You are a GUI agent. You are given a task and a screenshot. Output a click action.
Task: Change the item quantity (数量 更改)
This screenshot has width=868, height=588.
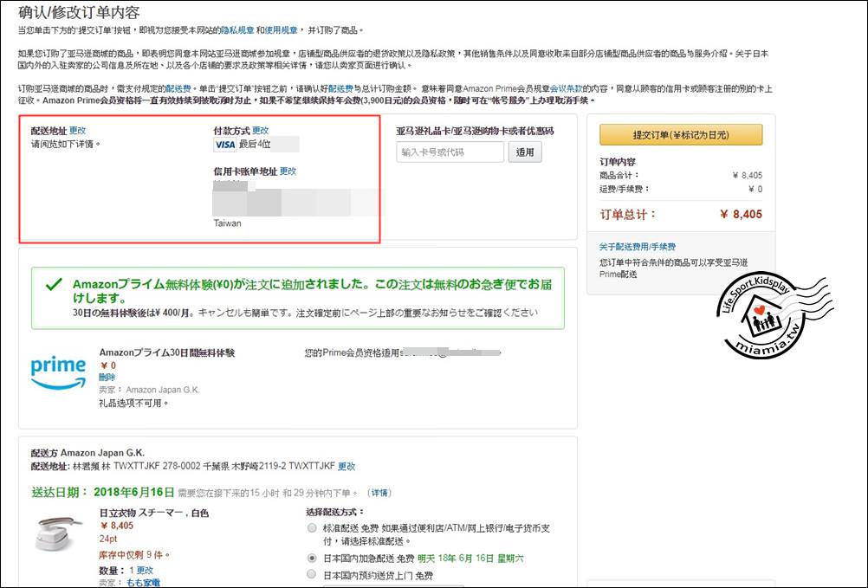click(145, 571)
